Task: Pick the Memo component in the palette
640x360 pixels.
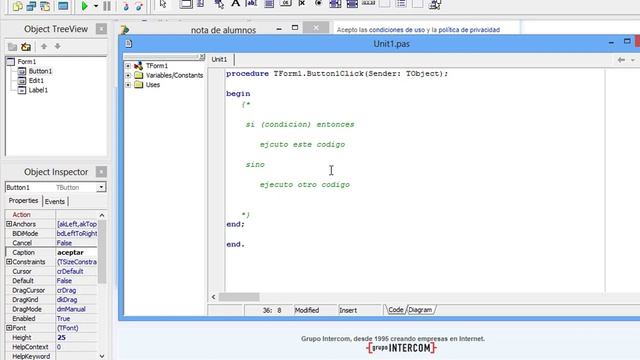Action: point(269,4)
